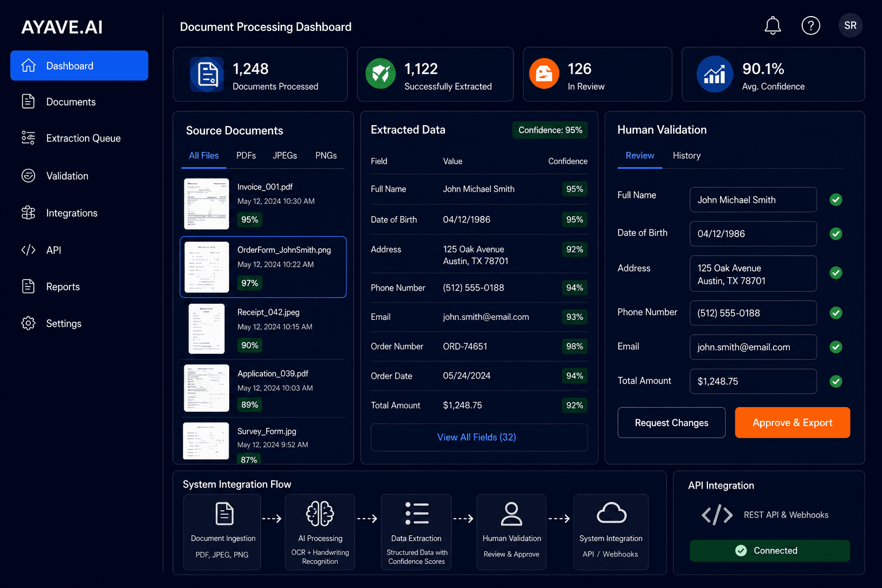Click the Full Name green validation check
The image size is (882, 588).
click(x=836, y=200)
